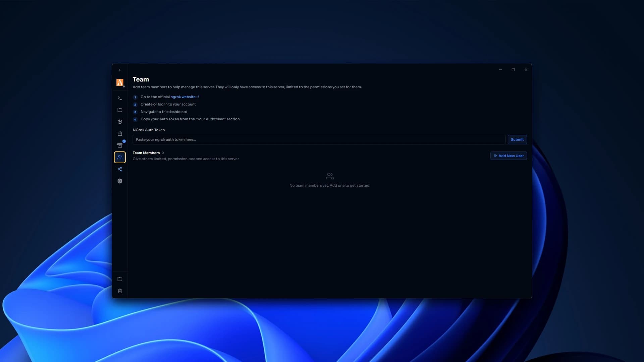Click the 'Copy your Auth Token' step text

click(190, 119)
